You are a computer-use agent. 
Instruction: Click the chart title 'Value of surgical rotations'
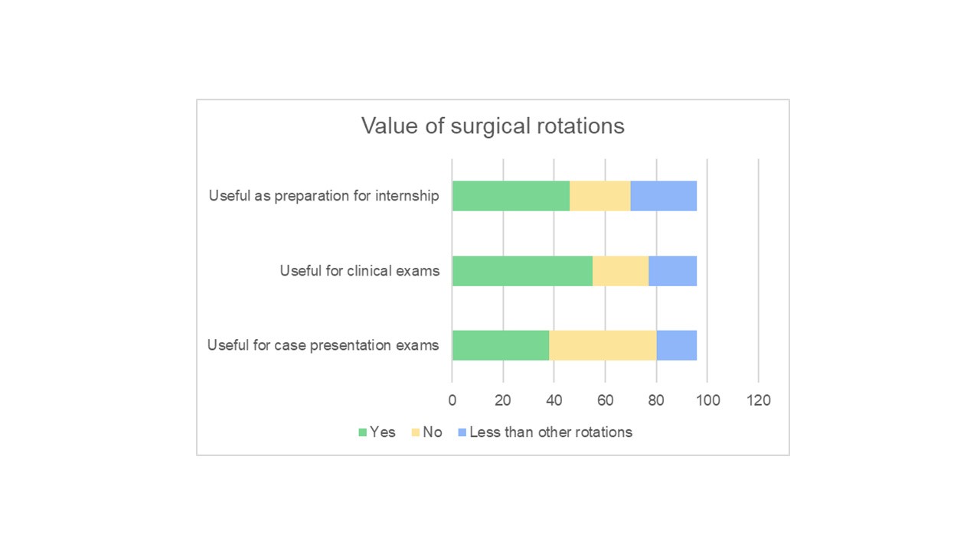pos(492,126)
